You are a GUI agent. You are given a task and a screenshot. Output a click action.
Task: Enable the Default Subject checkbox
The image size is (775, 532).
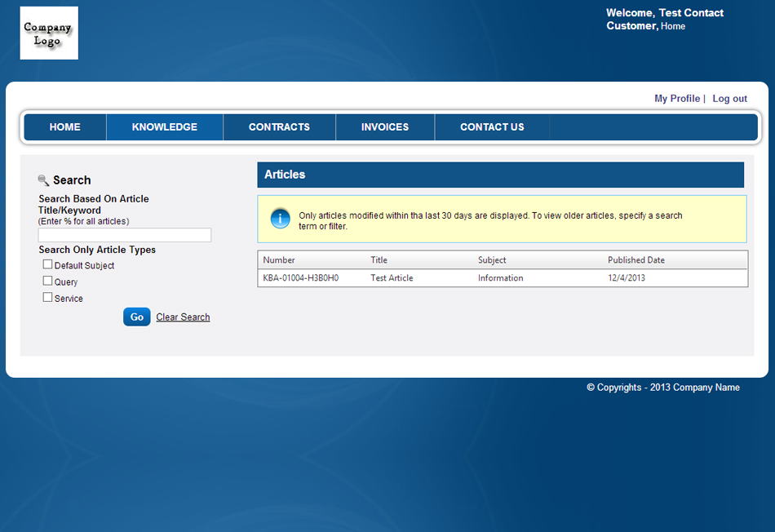47,264
